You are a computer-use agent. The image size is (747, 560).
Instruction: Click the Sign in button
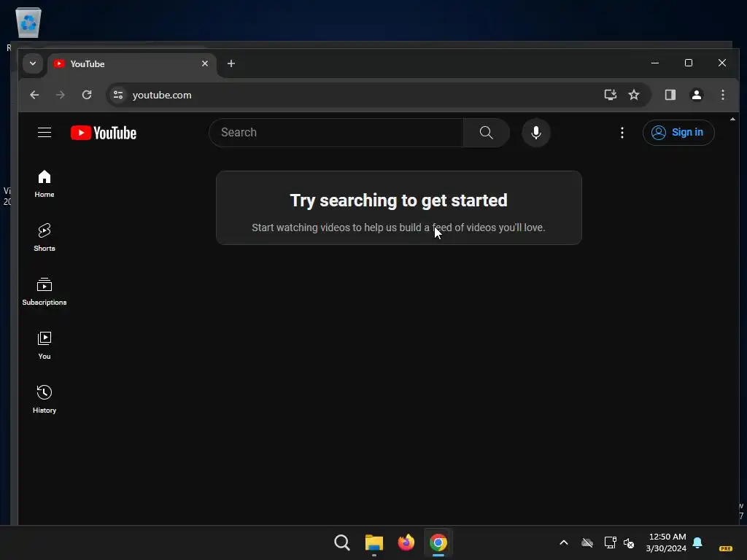(x=678, y=133)
